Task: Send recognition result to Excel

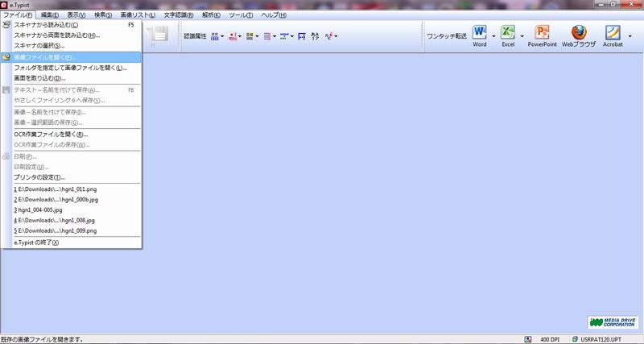Action: pyautogui.click(x=508, y=36)
